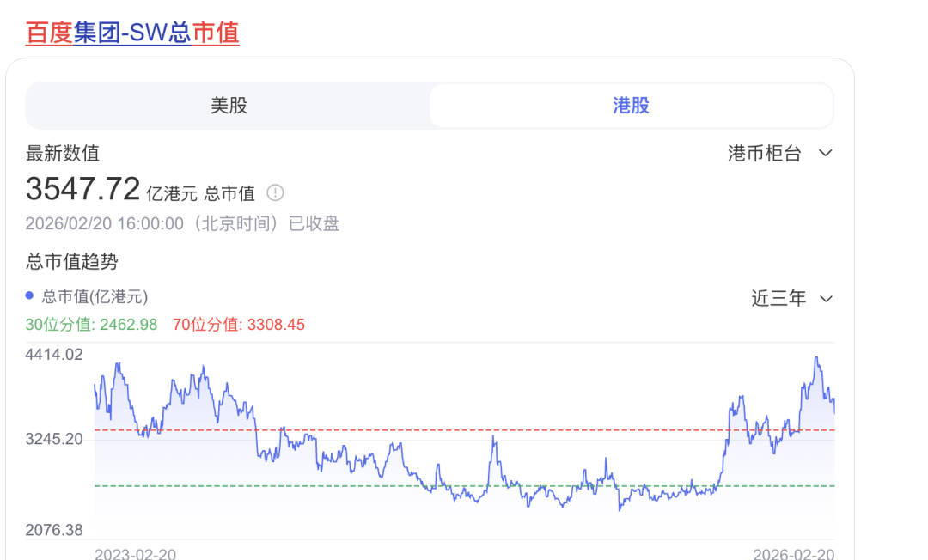
Task: Click the chevron arrow next to 近三年
Action: (x=826, y=299)
